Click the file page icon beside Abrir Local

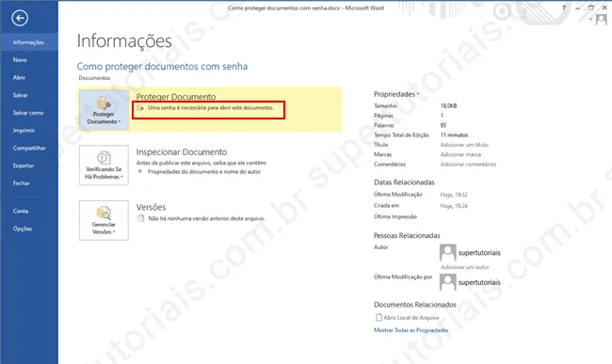tap(378, 317)
